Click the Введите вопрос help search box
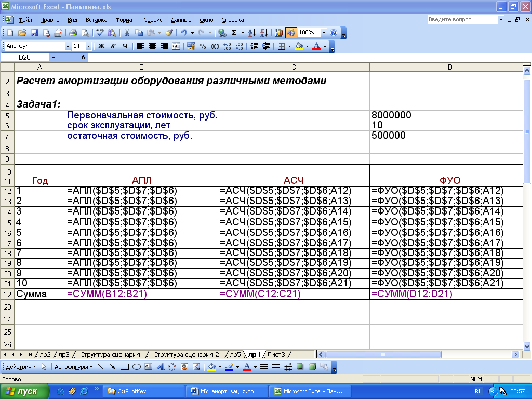 [x=463, y=20]
